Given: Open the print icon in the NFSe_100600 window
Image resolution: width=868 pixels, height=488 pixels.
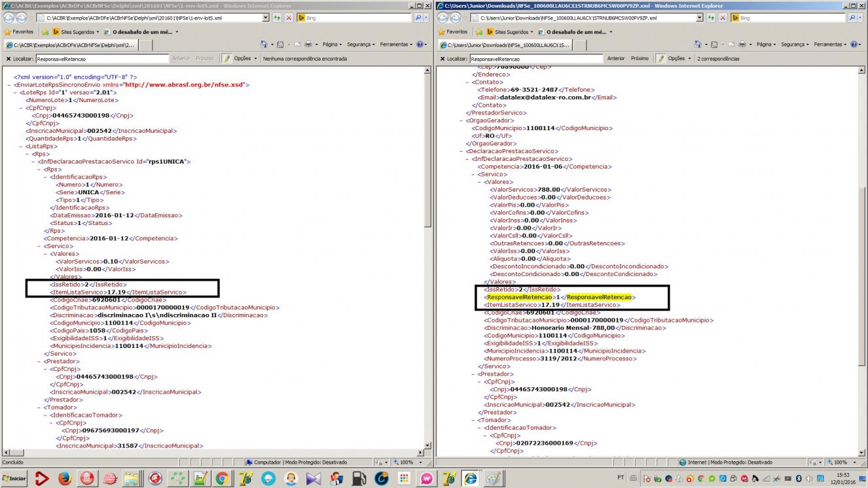Looking at the screenshot, I should (x=742, y=44).
